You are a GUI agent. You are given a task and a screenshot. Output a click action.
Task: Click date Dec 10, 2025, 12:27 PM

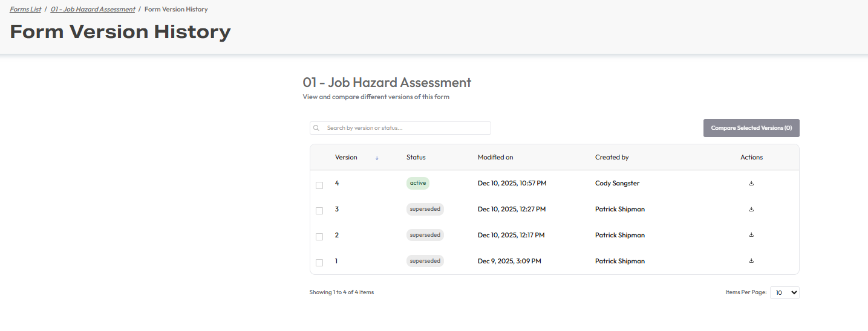pyautogui.click(x=512, y=209)
